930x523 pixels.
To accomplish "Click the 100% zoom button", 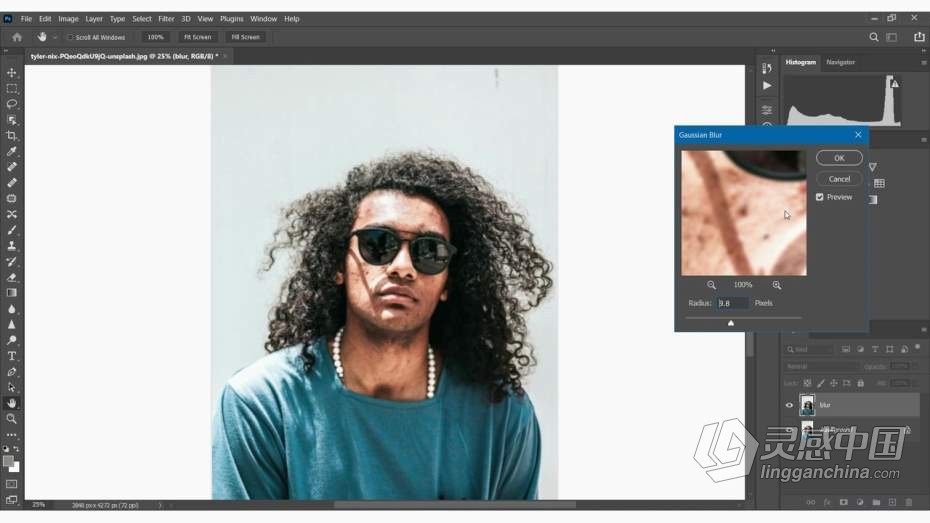I will (155, 37).
